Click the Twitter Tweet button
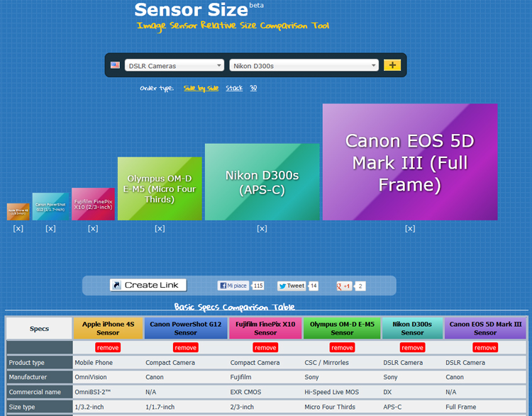 [x=292, y=286]
